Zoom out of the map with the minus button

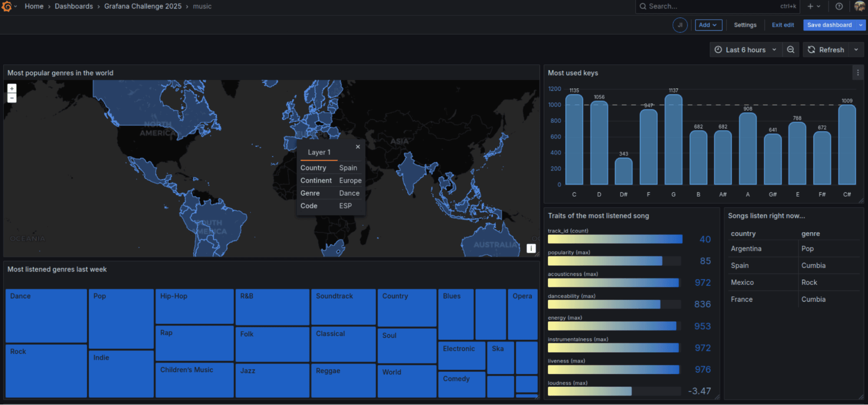(x=11, y=98)
